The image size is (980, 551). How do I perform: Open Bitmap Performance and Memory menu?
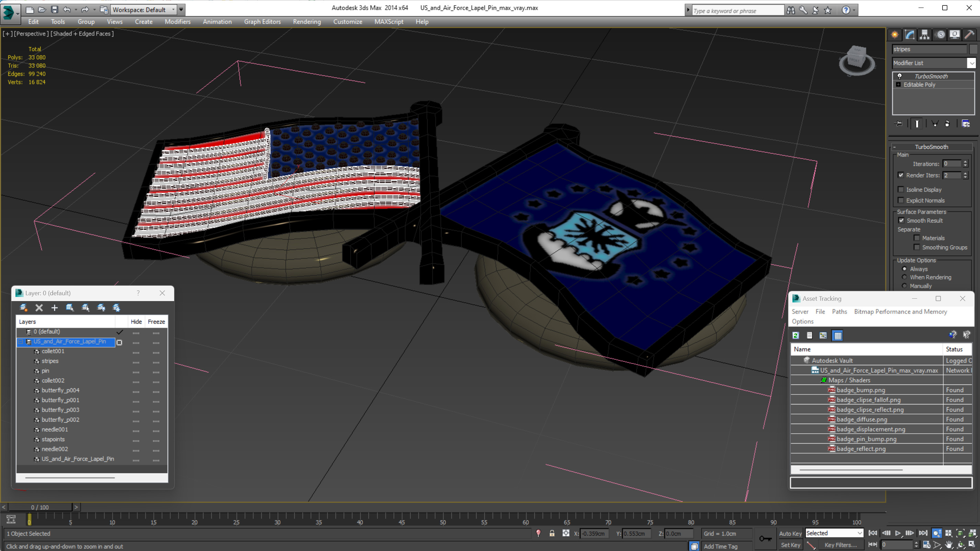[901, 311]
